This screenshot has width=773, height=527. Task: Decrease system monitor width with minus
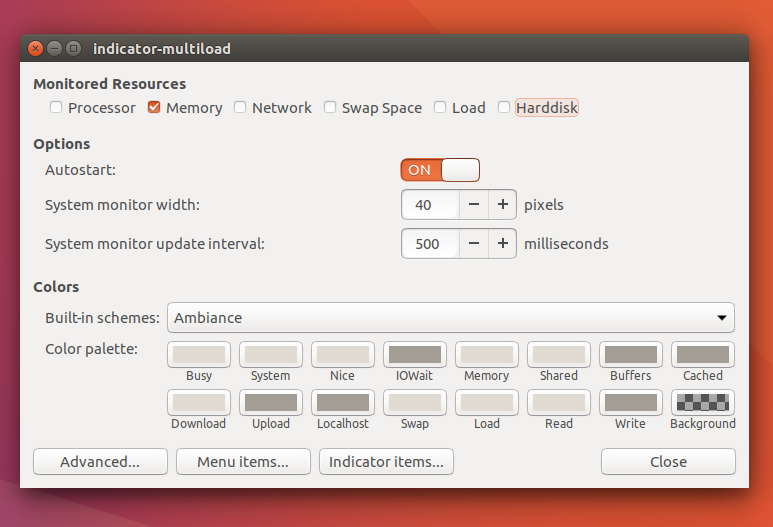coord(474,205)
